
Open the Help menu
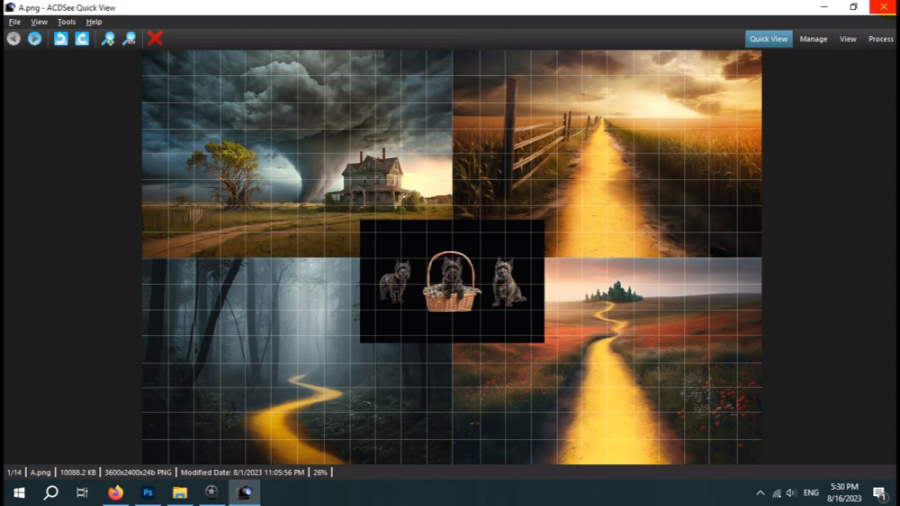pyautogui.click(x=94, y=22)
